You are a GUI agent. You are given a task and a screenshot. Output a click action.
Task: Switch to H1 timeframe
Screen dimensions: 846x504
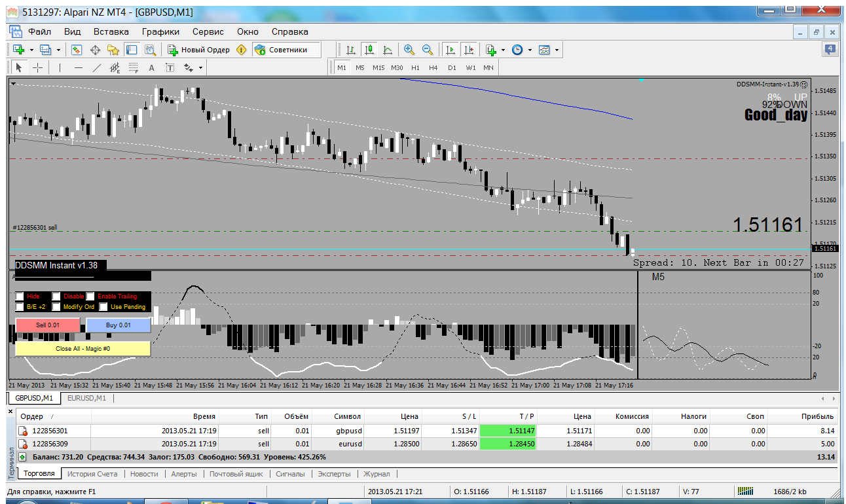point(415,67)
